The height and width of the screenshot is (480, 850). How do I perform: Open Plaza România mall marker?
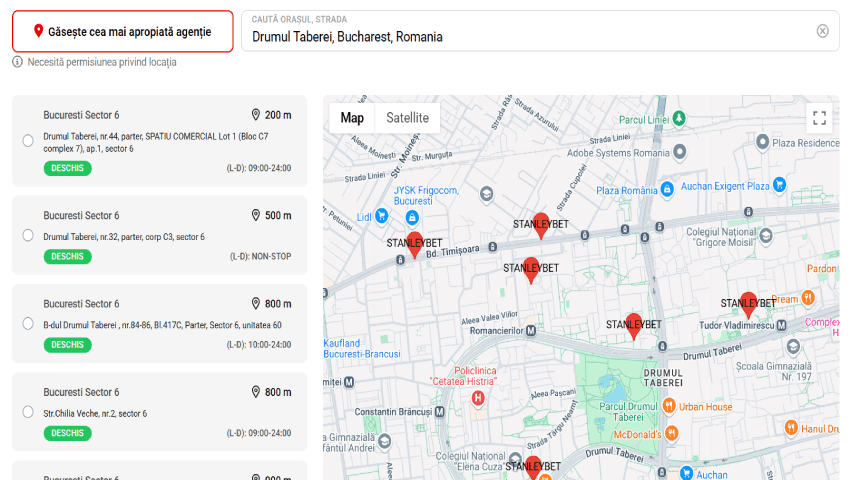coord(667,189)
